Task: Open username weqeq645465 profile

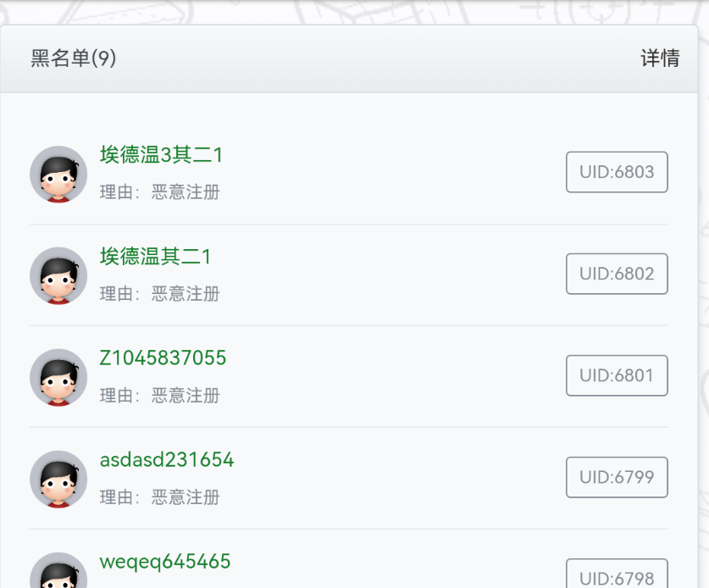Action: coord(165,562)
